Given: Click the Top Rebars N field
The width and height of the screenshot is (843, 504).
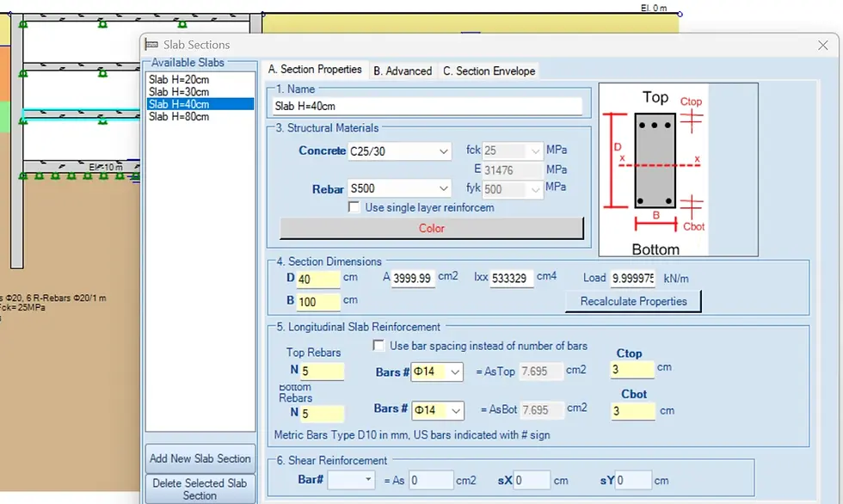Looking at the screenshot, I should click(322, 372).
